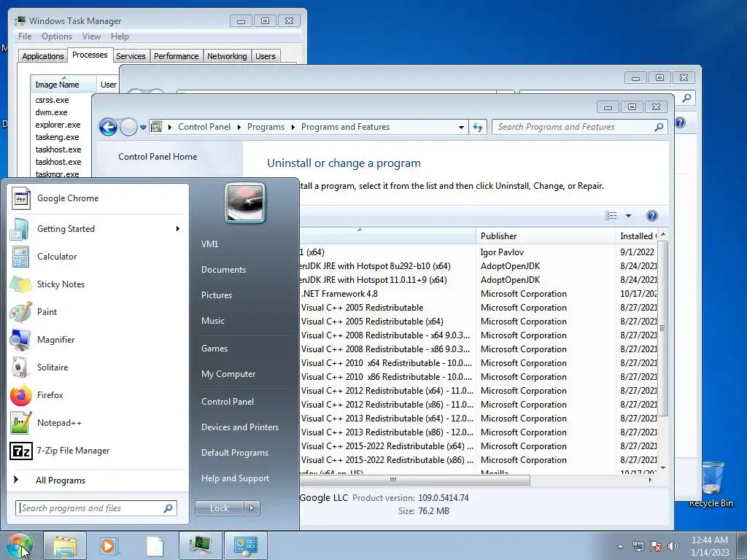Open Options menu in Task Manager
Viewport: 747px width, 560px height.
coord(57,36)
